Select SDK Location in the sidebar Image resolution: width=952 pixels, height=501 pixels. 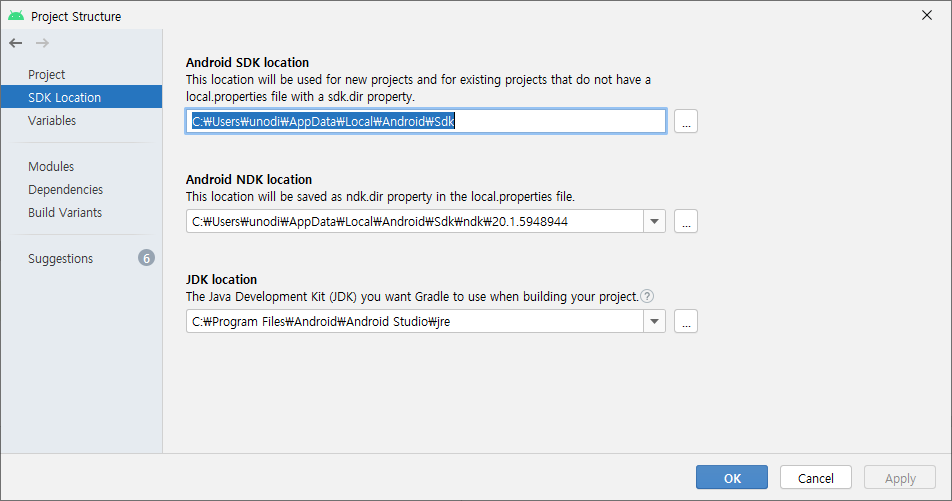(x=81, y=97)
